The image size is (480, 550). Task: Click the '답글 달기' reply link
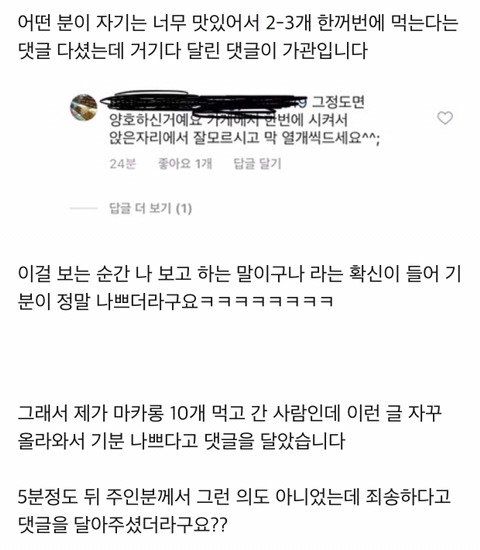[x=258, y=163]
